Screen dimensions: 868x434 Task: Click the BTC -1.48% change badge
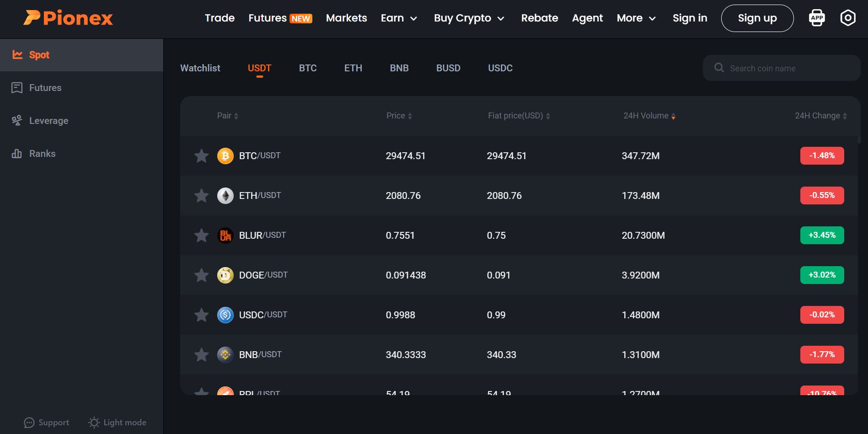tap(822, 156)
